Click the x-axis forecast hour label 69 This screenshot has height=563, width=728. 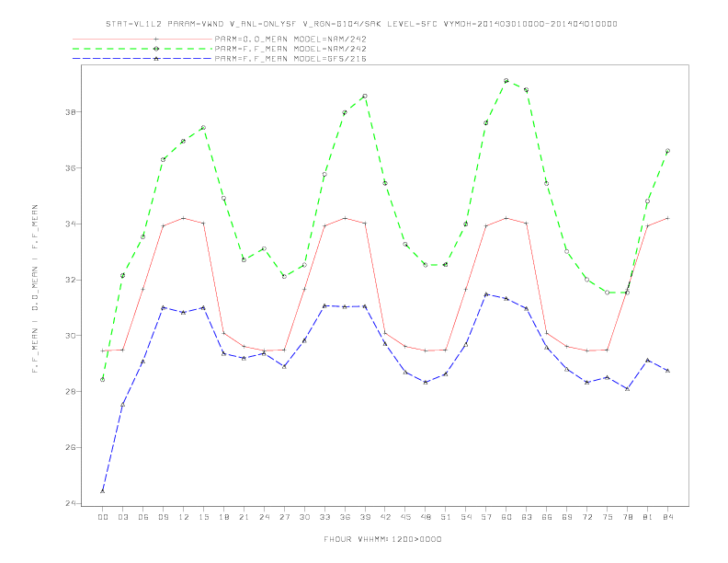click(567, 517)
